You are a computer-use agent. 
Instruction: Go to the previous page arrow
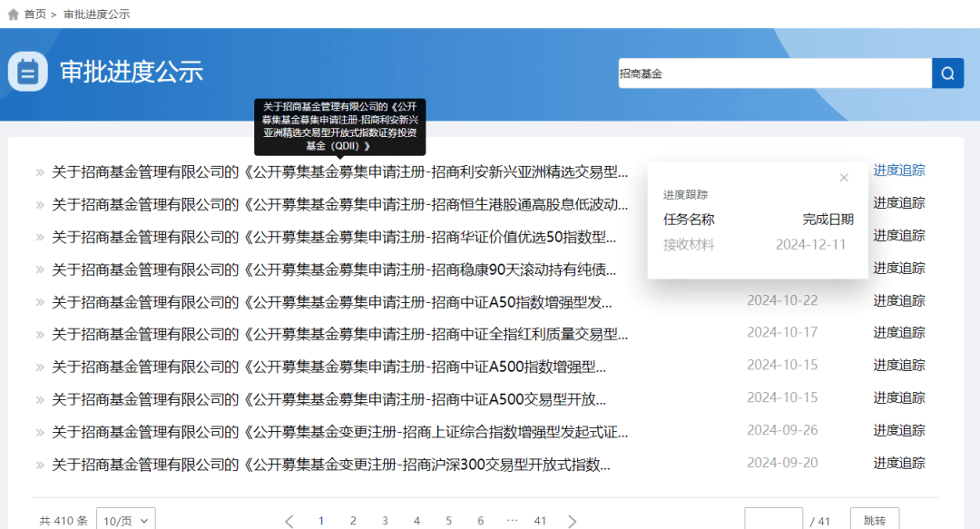(289, 521)
